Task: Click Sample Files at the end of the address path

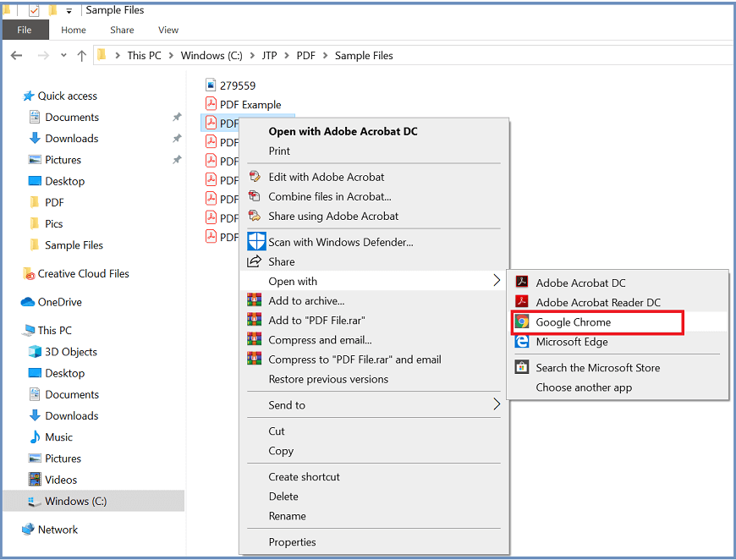Action: 364,55
